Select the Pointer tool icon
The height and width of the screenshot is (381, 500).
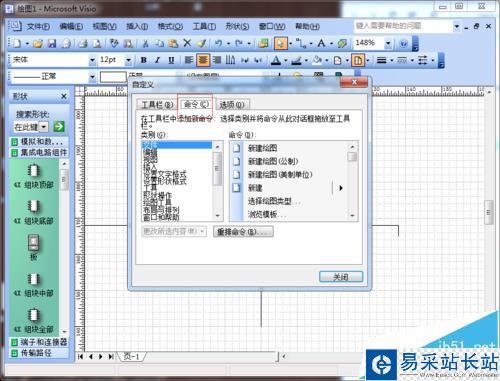281,43
